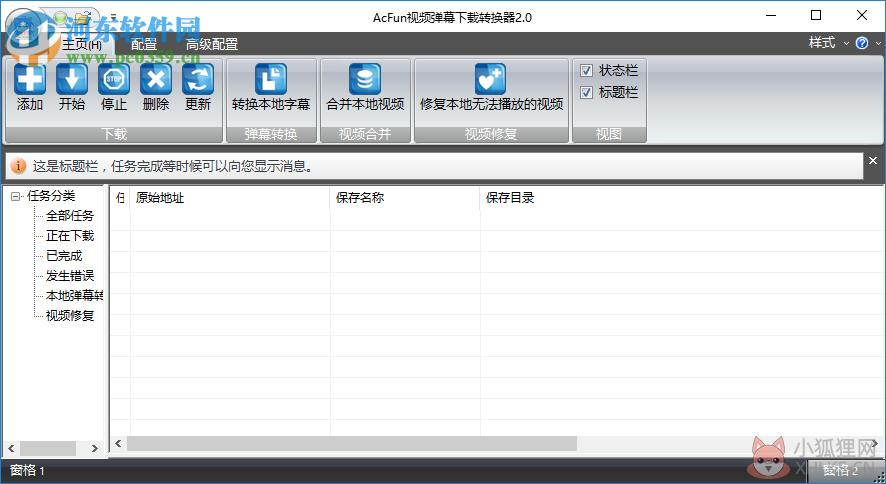Toggle the 标题栏 checkbox
Image resolution: width=886 pixels, height=484 pixels.
pyautogui.click(x=587, y=92)
